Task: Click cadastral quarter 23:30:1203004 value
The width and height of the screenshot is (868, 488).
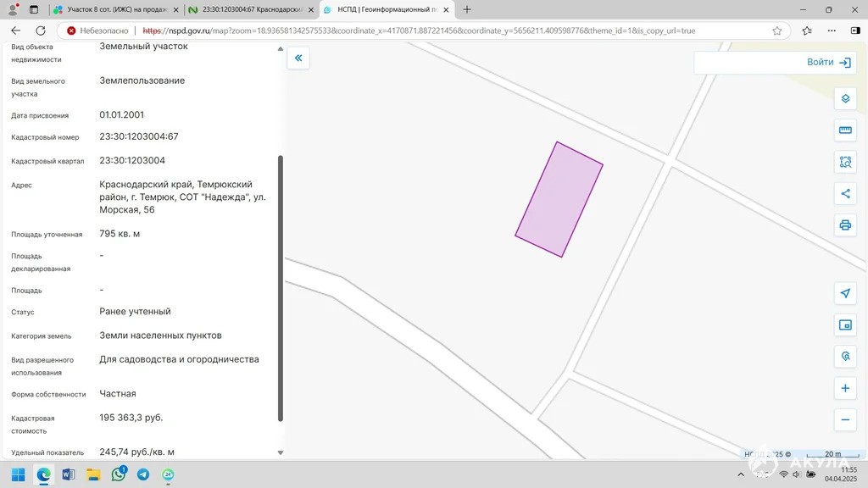Action: (132, 160)
